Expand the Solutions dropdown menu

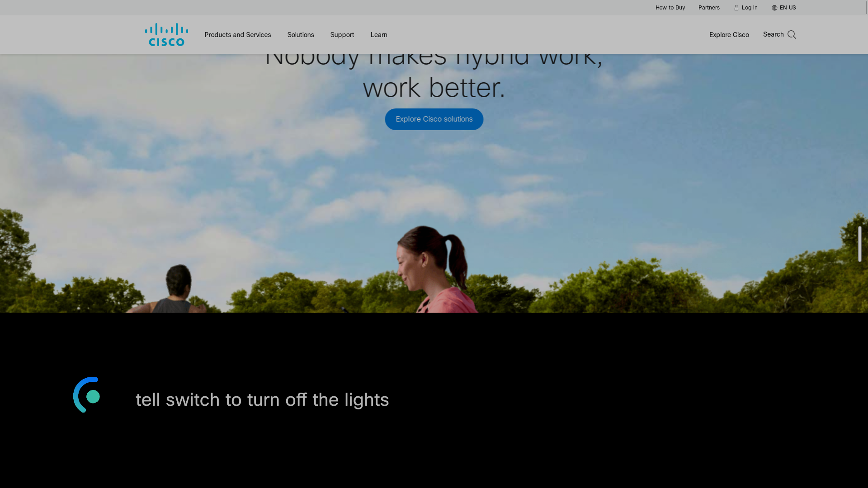301,34
